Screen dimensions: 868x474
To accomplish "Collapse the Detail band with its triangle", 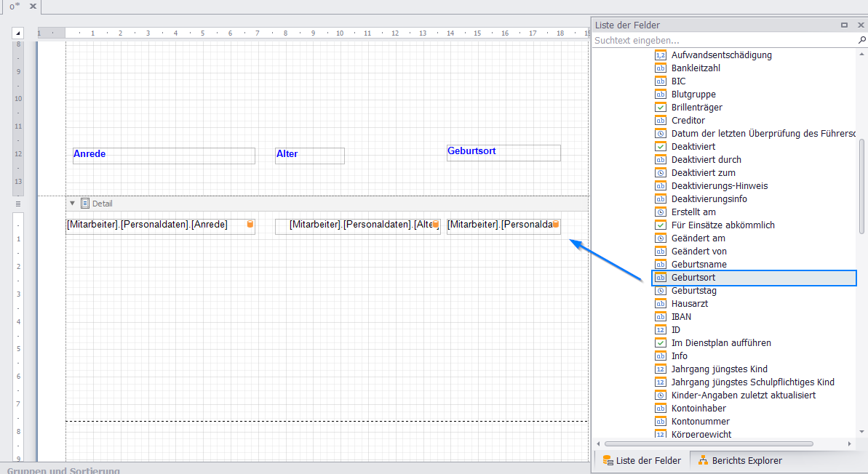I will tap(72, 204).
